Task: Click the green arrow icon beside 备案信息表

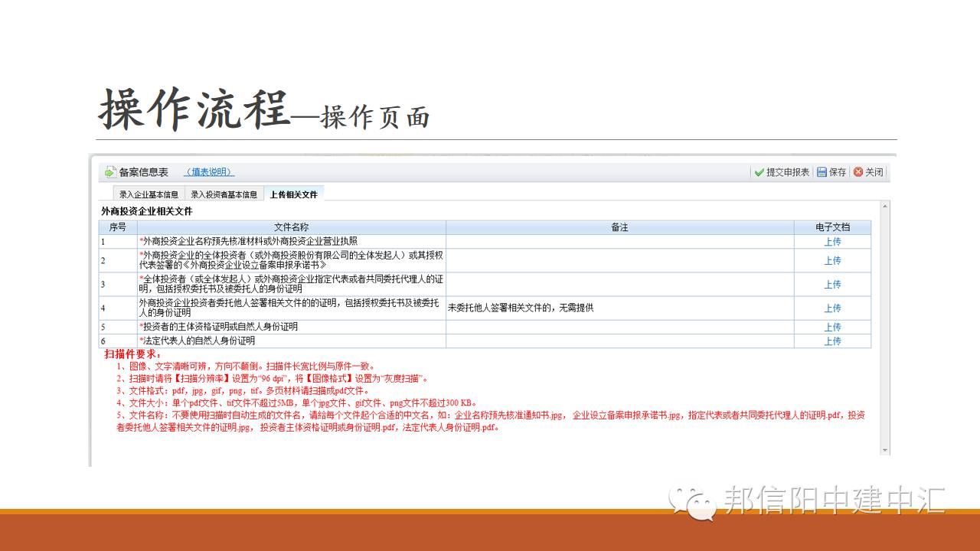Action: coord(110,172)
